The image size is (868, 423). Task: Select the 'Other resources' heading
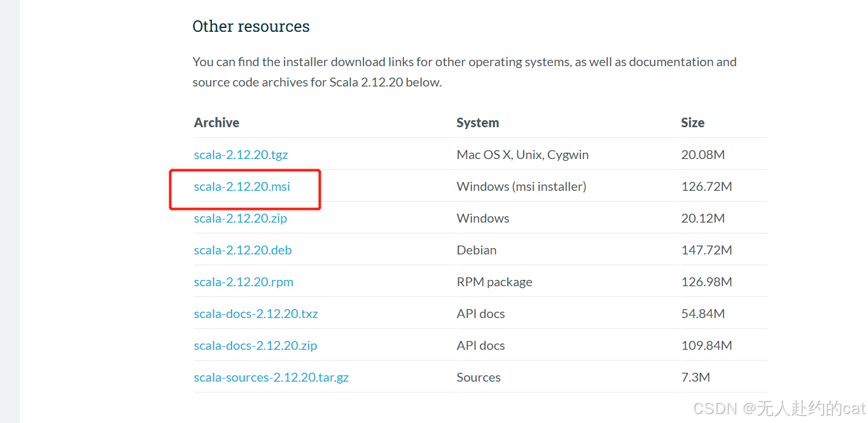[x=251, y=26]
